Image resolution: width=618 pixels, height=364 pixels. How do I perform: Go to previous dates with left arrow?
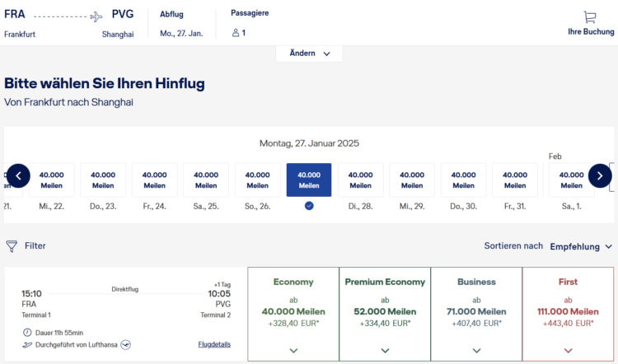(18, 175)
